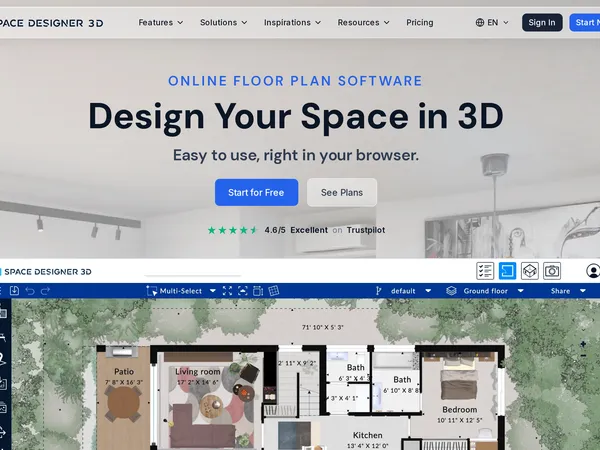Click the camera snapshot icon
Viewport: 600px width, 450px height.
coord(552,271)
